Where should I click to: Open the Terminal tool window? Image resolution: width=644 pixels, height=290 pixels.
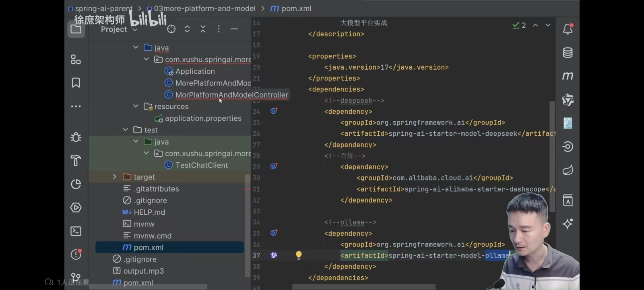76,231
